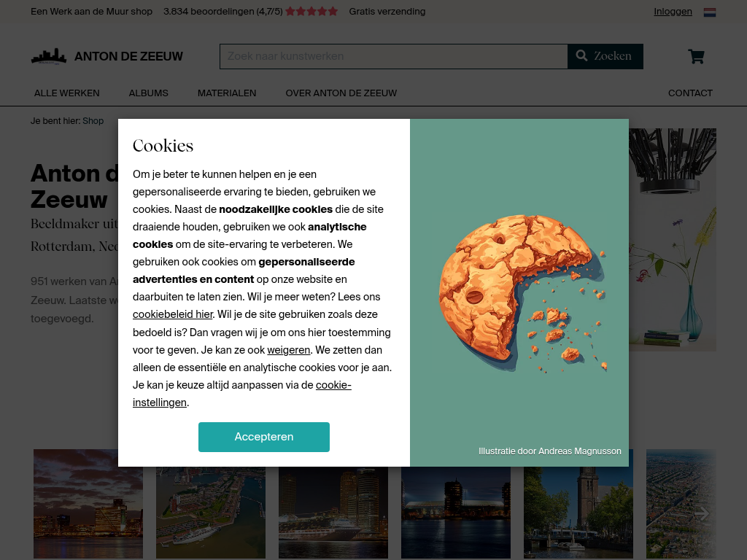This screenshot has height=560, width=747.
Task: Click the carousel next arrow
Action: [x=702, y=513]
